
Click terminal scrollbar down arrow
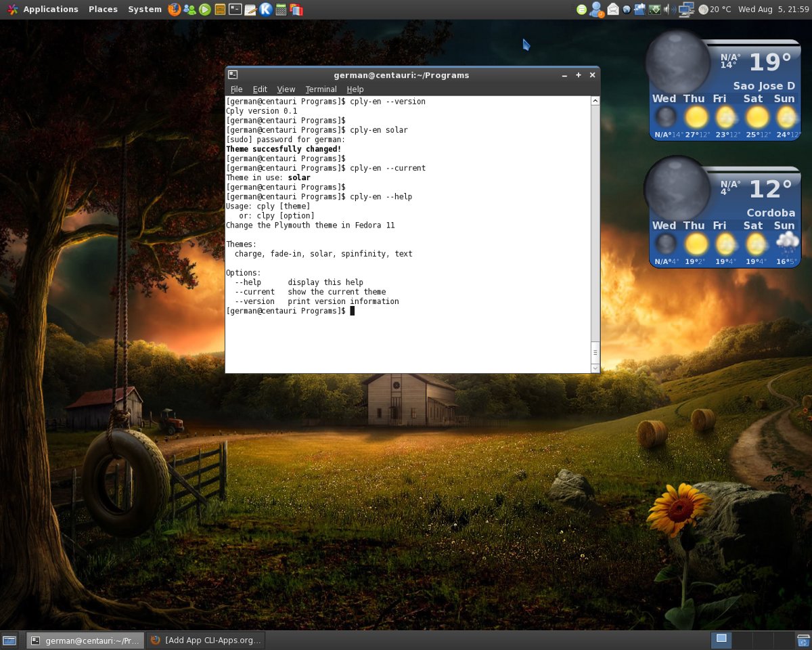[x=595, y=368]
